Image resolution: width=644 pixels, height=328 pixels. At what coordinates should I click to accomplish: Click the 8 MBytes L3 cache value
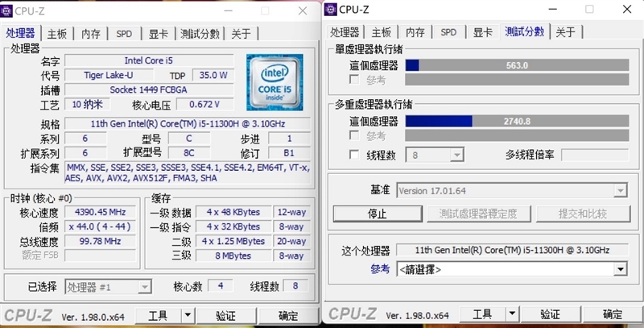[x=233, y=255]
